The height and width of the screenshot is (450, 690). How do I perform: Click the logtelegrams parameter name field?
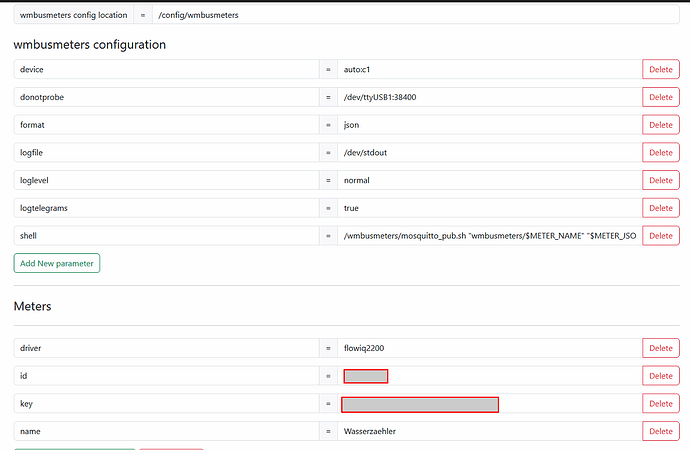tap(166, 208)
